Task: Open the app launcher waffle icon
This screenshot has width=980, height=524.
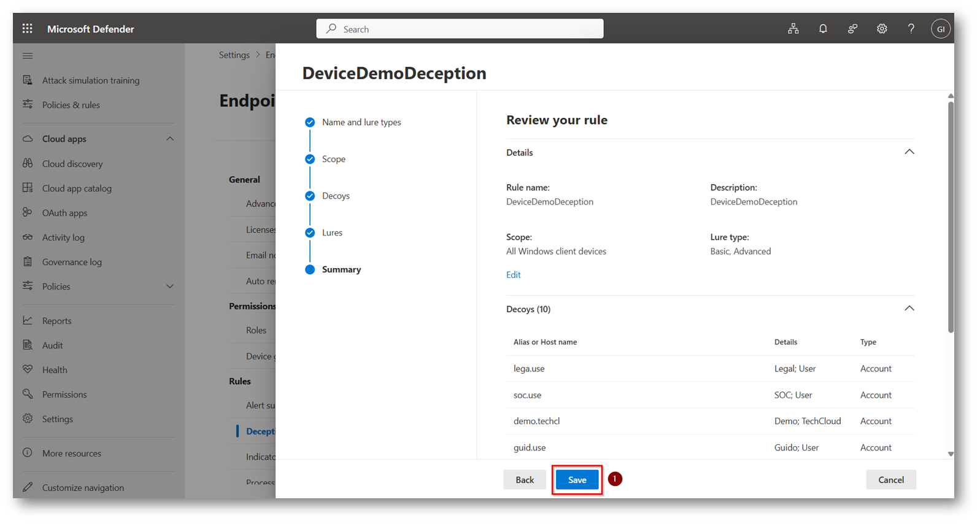Action: click(x=27, y=28)
